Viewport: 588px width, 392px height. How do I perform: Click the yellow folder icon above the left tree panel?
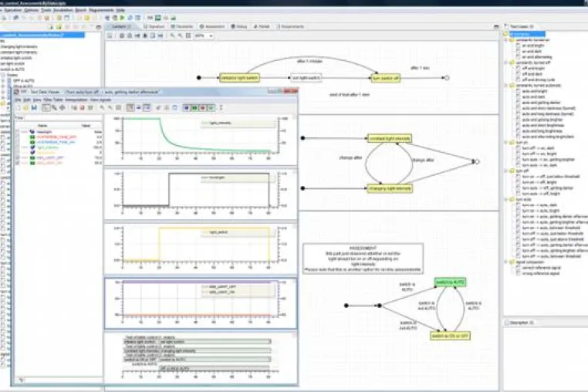59,27
